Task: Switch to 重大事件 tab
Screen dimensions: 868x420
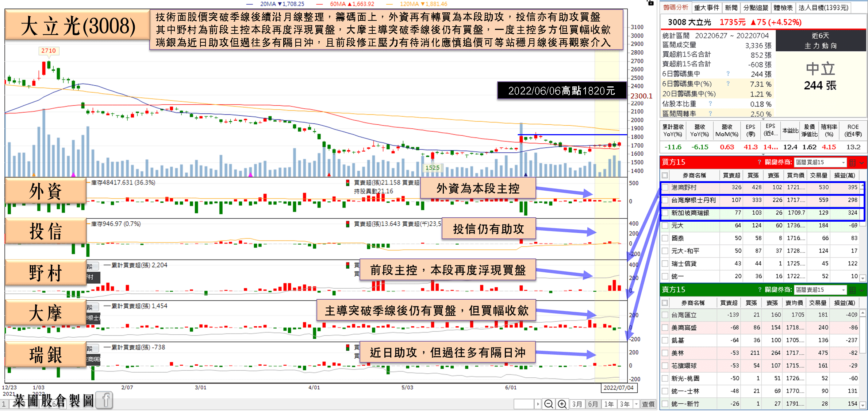Action: [x=707, y=7]
